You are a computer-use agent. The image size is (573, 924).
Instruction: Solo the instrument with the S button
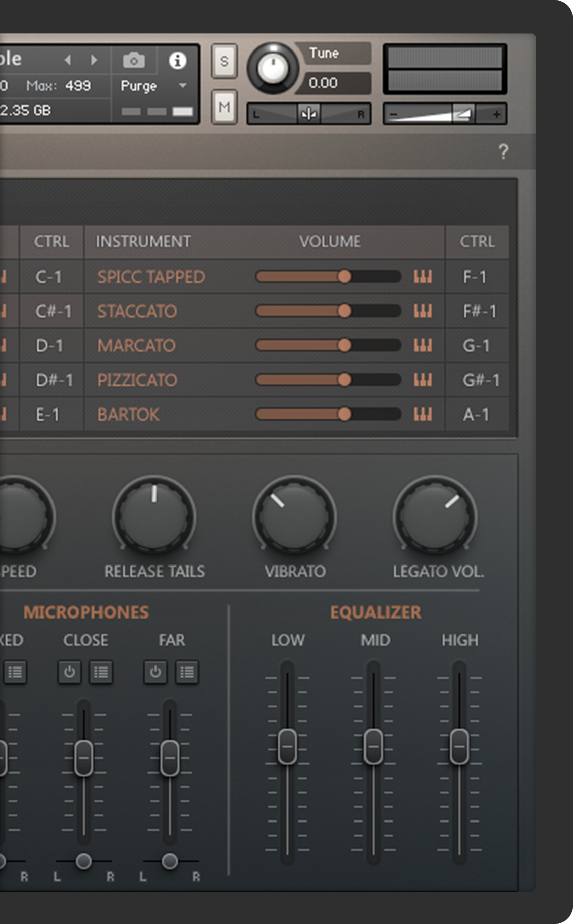tap(224, 62)
